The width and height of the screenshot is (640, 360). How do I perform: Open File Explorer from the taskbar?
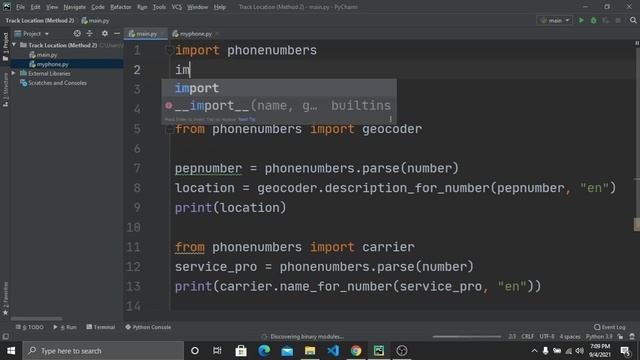310,351
